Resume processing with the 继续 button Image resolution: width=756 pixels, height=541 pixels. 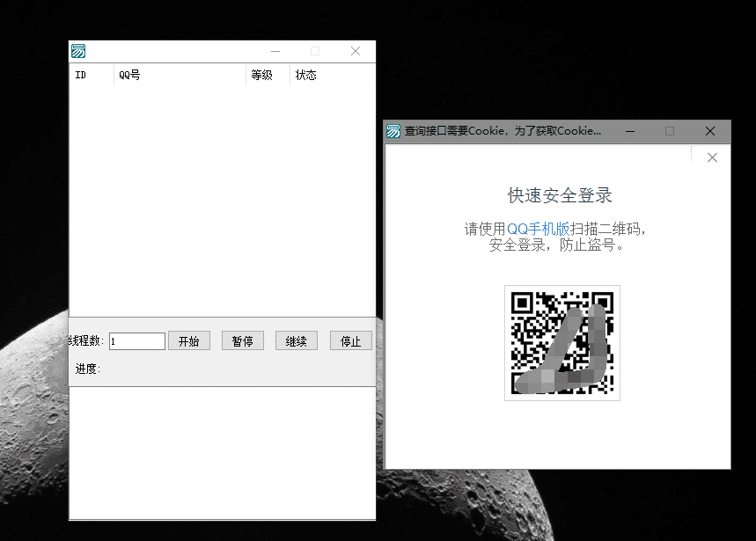tap(297, 340)
